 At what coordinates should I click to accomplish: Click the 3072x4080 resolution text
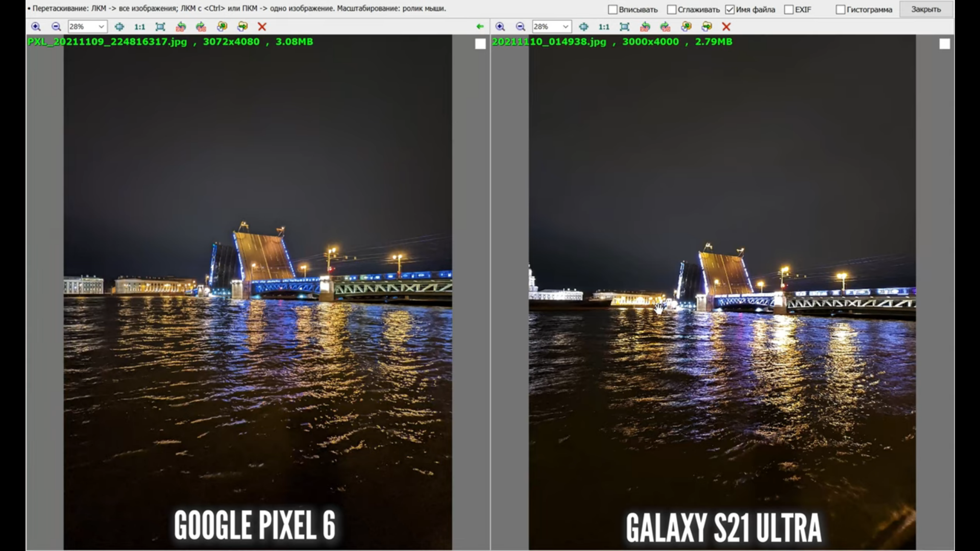pyautogui.click(x=231, y=42)
